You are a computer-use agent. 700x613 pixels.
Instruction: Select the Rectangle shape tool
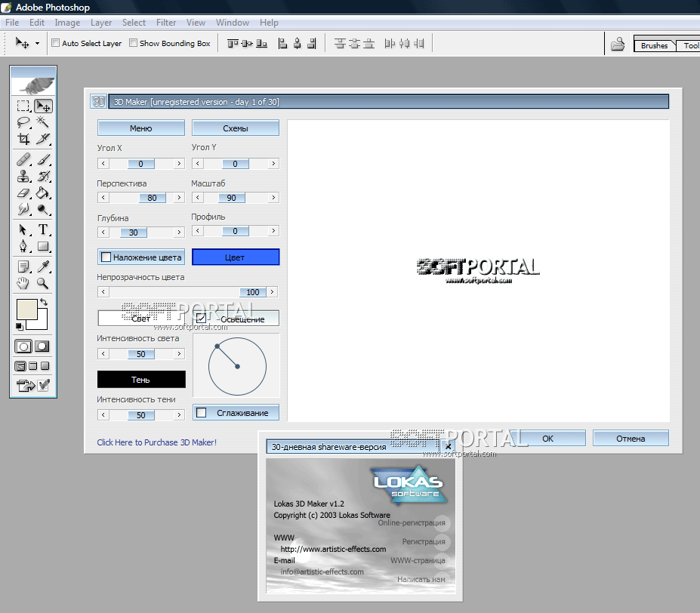tap(43, 246)
